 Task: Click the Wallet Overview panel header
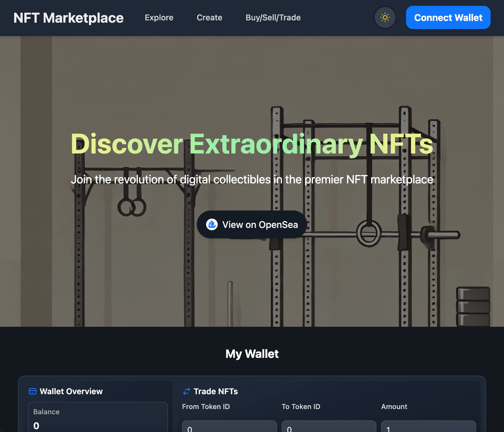click(71, 391)
